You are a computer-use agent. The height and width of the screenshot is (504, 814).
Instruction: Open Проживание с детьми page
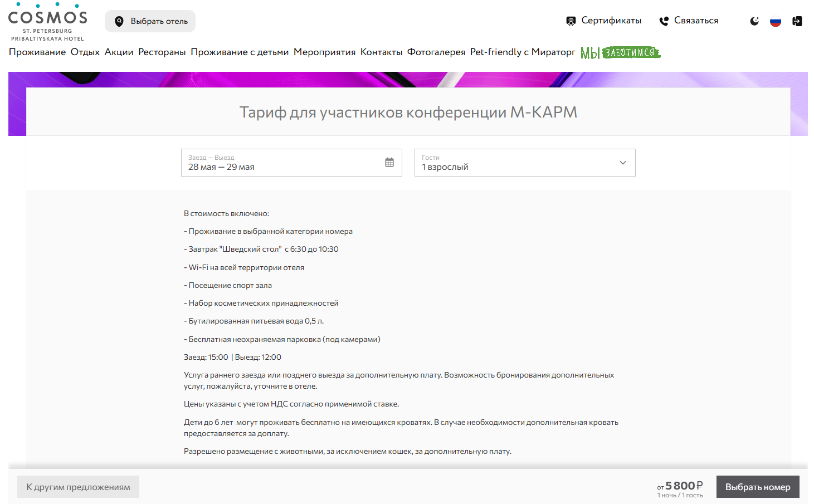(240, 52)
